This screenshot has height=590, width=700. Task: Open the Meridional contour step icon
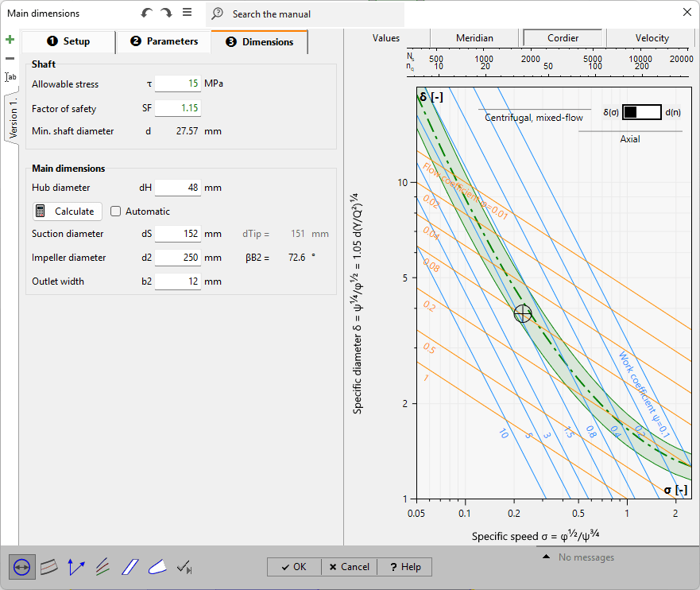(49, 567)
